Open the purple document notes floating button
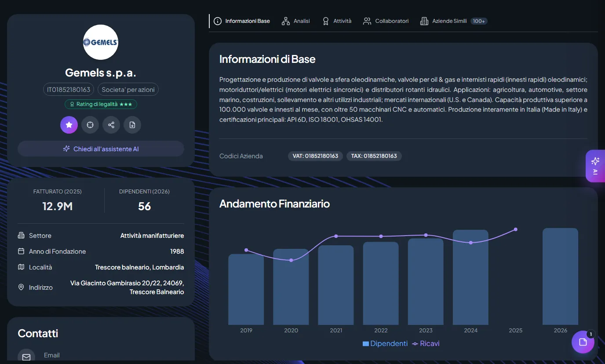Image resolution: width=605 pixels, height=364 pixels. (583, 342)
